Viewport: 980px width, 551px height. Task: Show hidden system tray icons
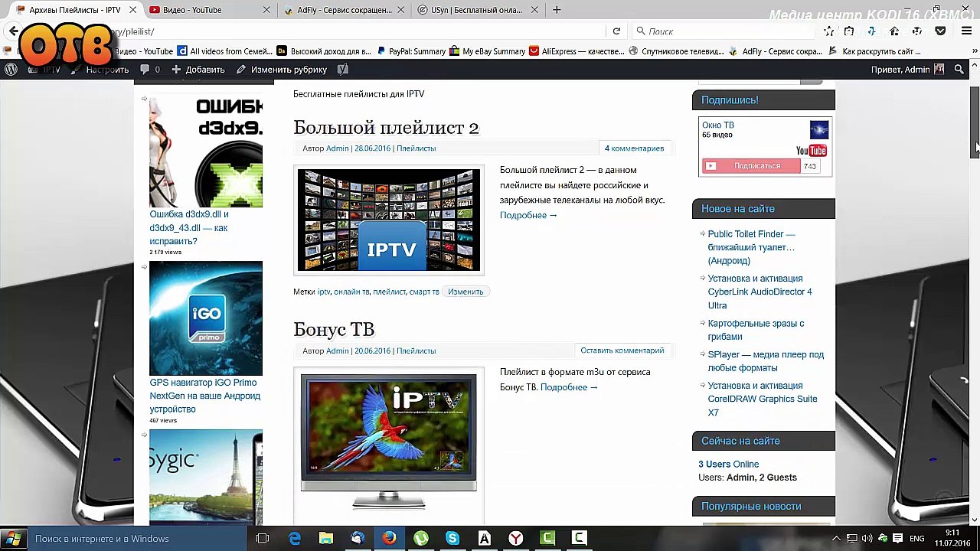(x=836, y=539)
